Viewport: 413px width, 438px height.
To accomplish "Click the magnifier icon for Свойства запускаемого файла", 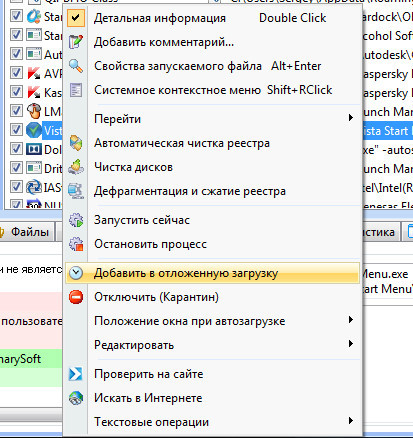I will click(x=76, y=66).
